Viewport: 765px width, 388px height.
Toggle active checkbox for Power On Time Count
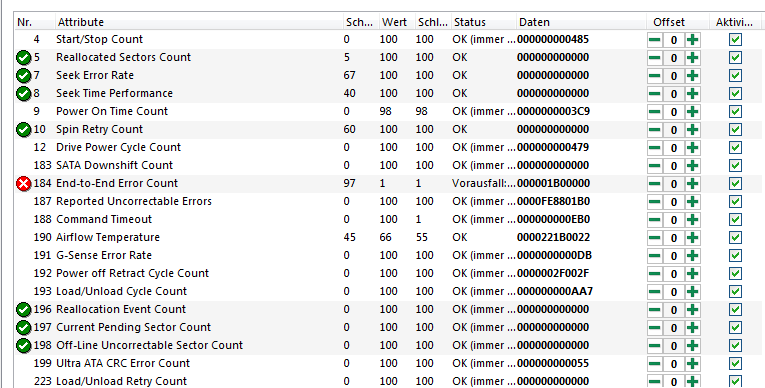pyautogui.click(x=735, y=112)
